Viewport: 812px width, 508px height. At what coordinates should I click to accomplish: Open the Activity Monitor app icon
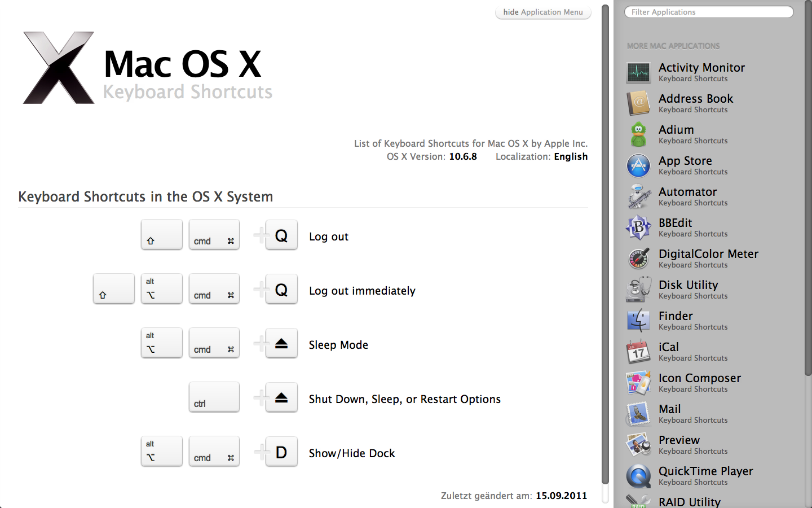[638, 72]
